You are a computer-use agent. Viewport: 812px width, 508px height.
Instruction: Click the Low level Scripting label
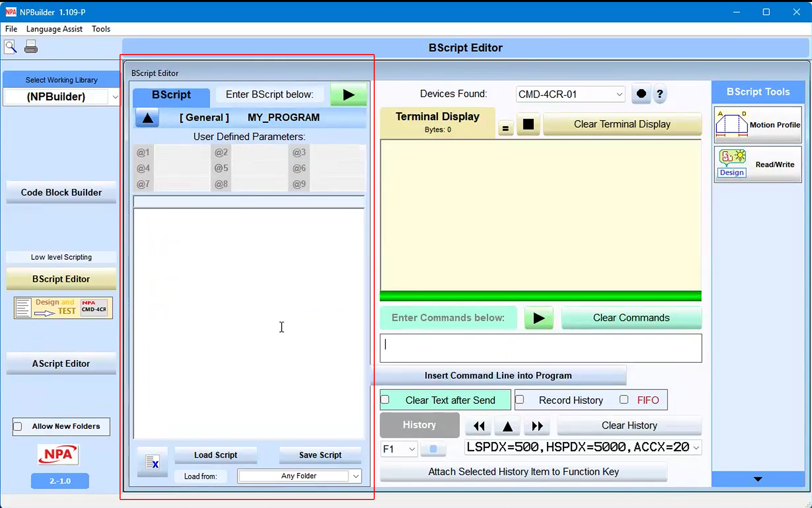(61, 257)
